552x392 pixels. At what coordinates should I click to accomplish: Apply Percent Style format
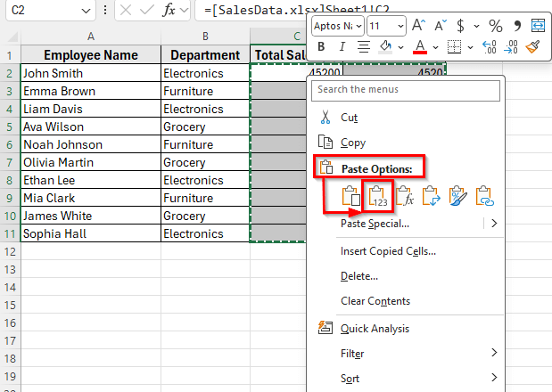pos(496,26)
